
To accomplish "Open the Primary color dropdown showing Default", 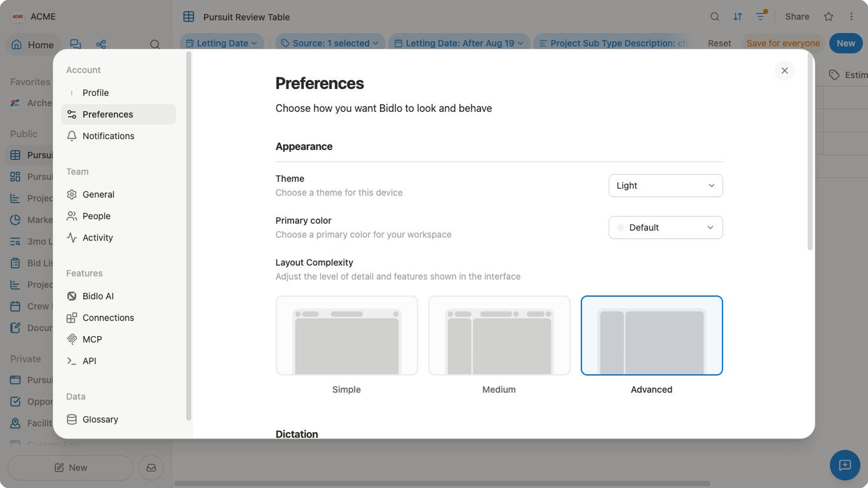I will tap(665, 228).
